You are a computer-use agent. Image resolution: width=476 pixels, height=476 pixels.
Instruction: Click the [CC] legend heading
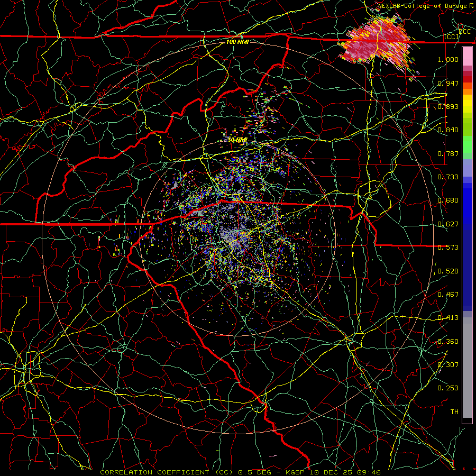point(452,36)
